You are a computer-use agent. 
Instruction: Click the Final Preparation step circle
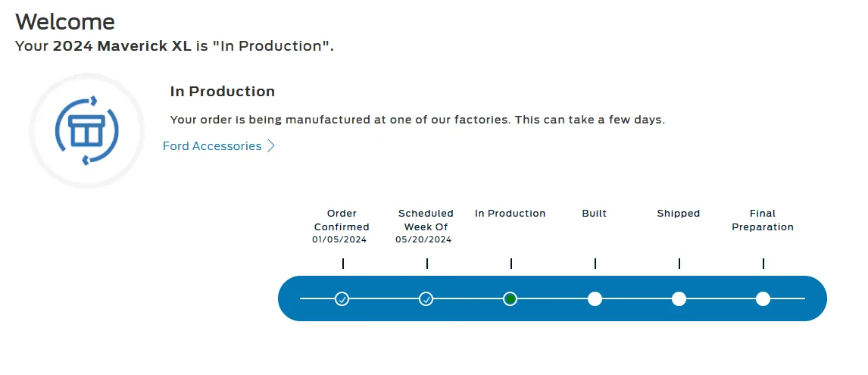pos(763,299)
